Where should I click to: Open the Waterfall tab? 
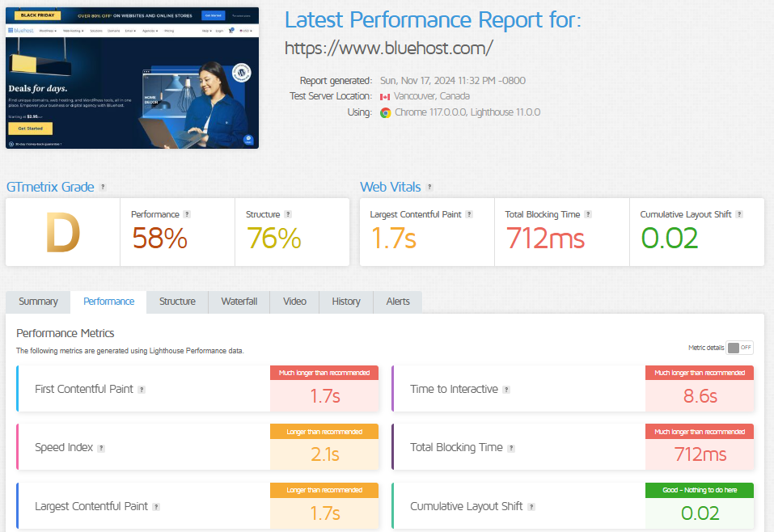239,301
